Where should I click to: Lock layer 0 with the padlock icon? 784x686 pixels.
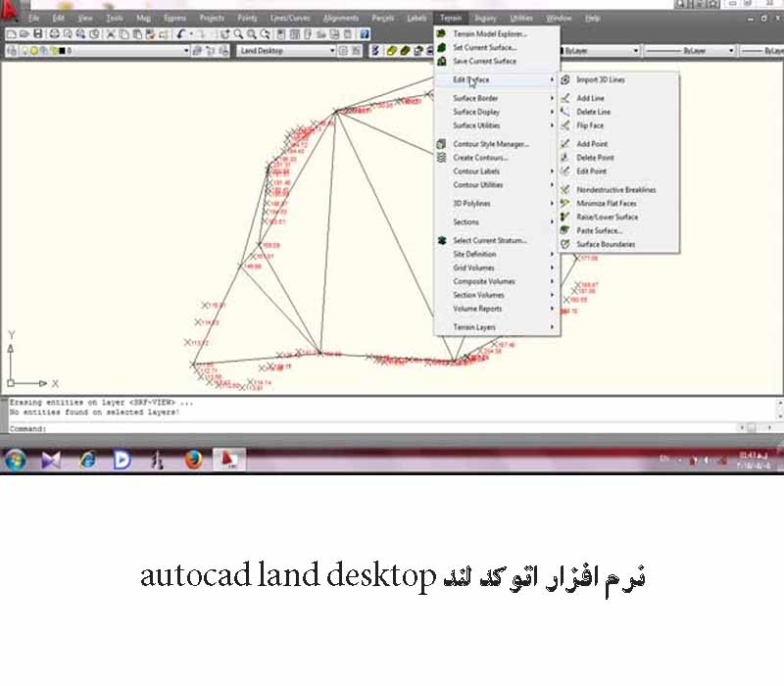(51, 50)
